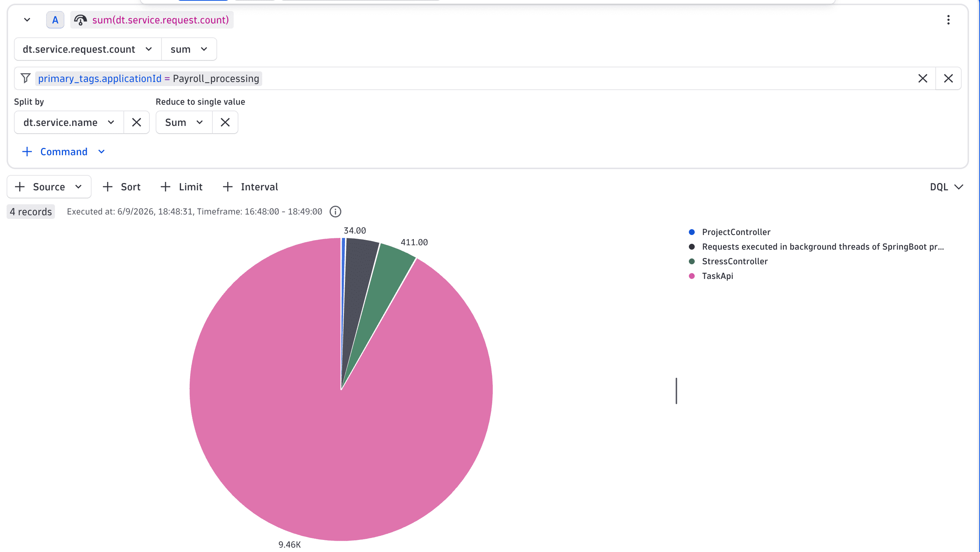Clear the Sum reduce-to-single-value setting

tap(225, 122)
